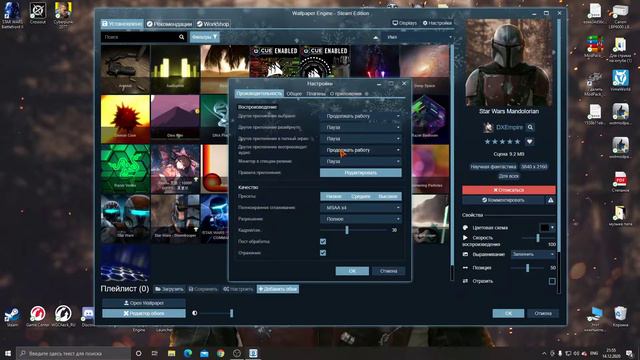Click the color palette icon next to Цветовая схема
This screenshot has width=640, height=360.
point(465,228)
